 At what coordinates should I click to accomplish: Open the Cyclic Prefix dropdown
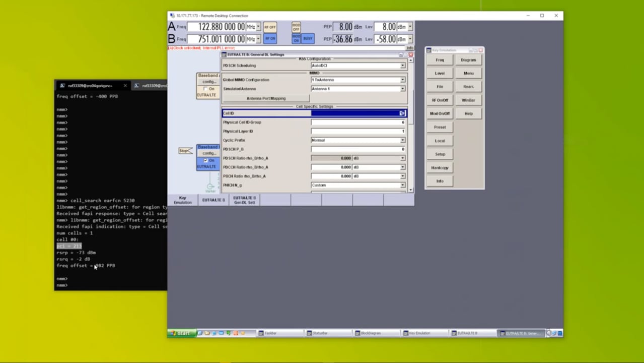point(402,140)
